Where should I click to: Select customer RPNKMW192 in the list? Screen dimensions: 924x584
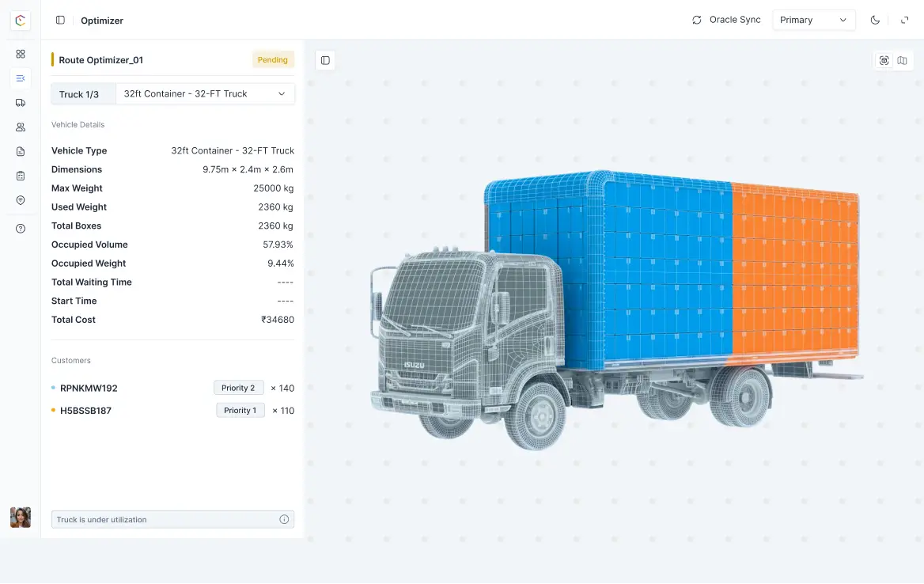tap(89, 389)
